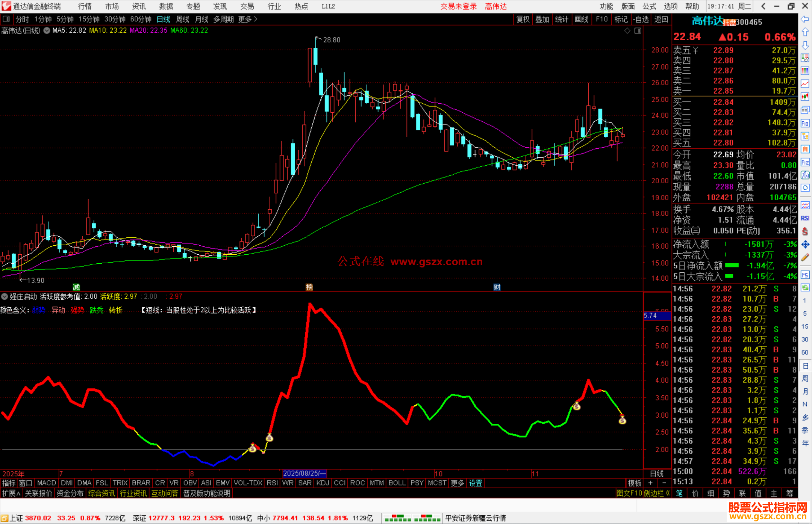
Task: Click the four-arrow move sidebar icon
Action: (x=805, y=245)
